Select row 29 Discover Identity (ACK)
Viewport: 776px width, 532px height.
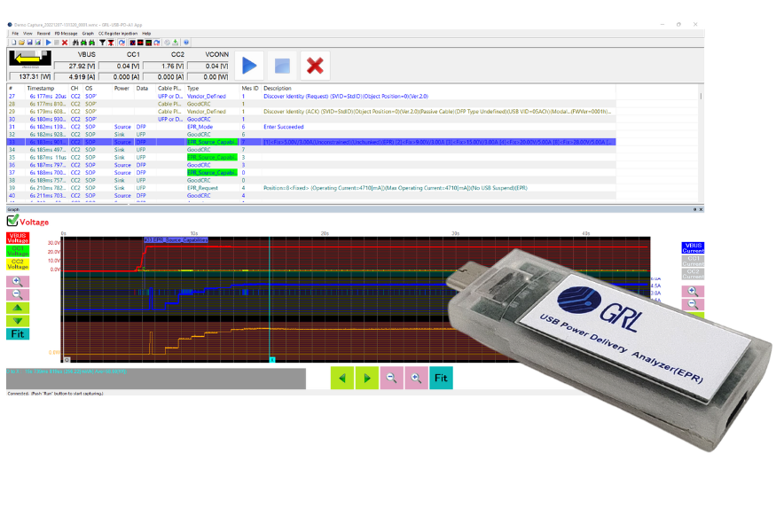point(311,112)
